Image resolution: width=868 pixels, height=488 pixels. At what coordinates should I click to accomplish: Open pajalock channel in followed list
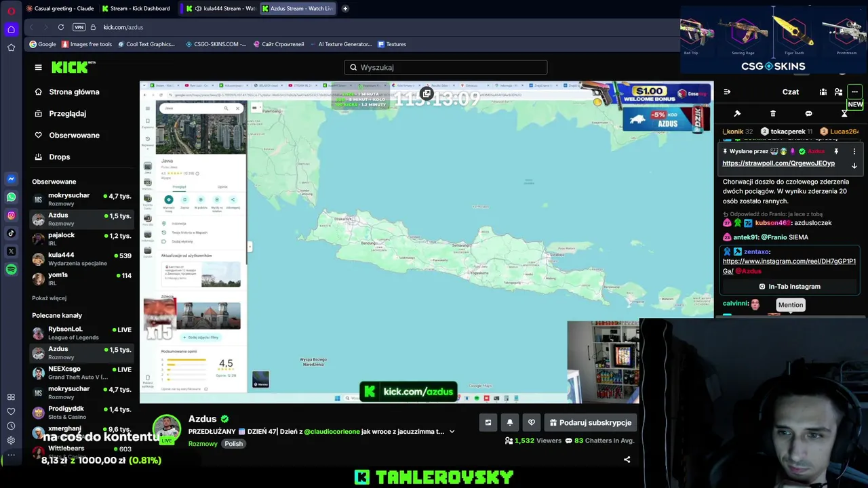click(x=81, y=239)
